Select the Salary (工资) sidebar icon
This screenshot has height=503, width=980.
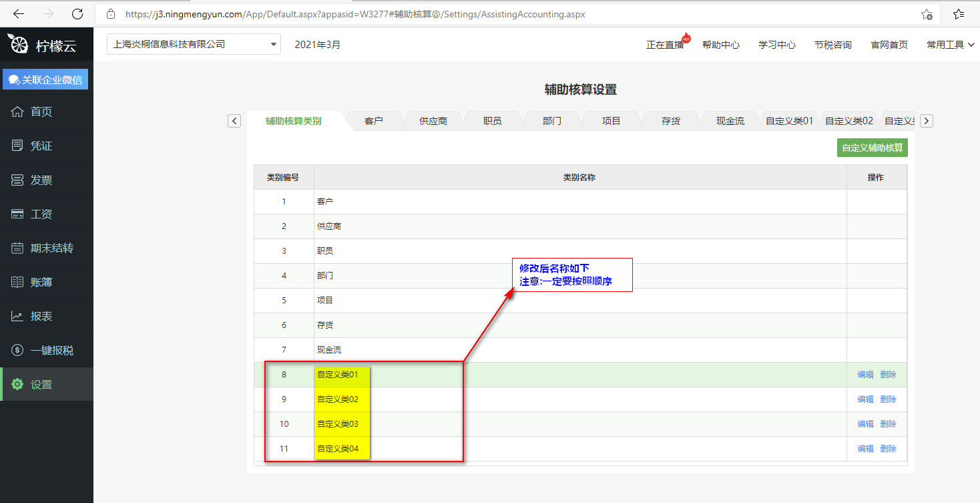(x=17, y=214)
